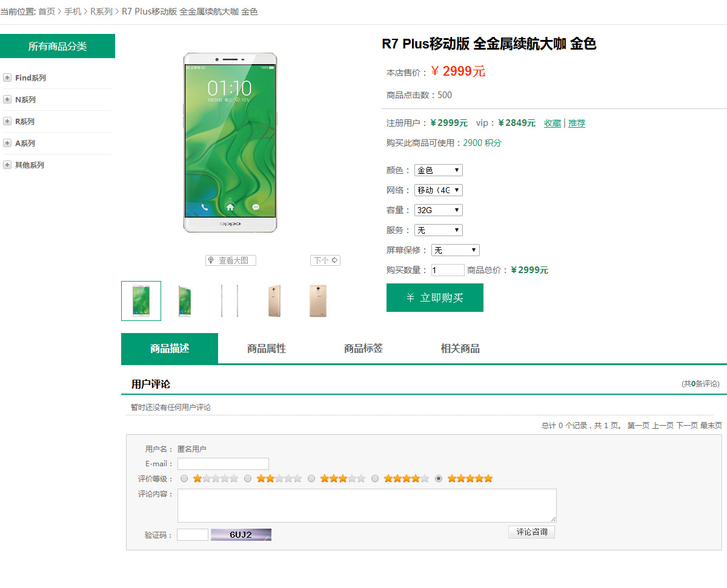
Task: Open the 容量 dropdown showing 32G
Action: [439, 210]
